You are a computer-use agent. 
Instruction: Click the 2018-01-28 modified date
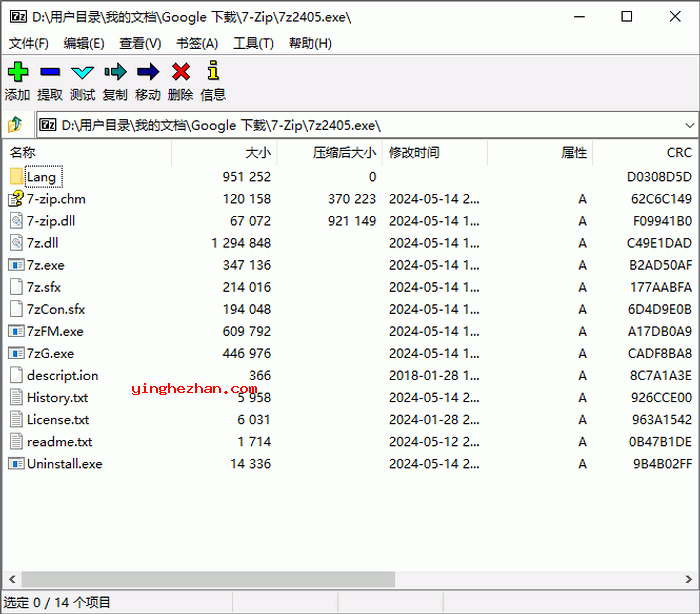pos(434,376)
